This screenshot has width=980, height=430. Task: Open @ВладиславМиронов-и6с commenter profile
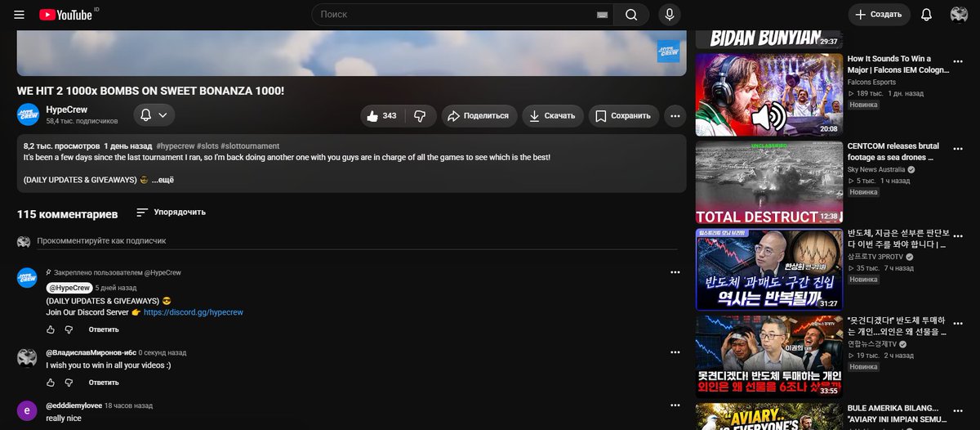coord(91,352)
